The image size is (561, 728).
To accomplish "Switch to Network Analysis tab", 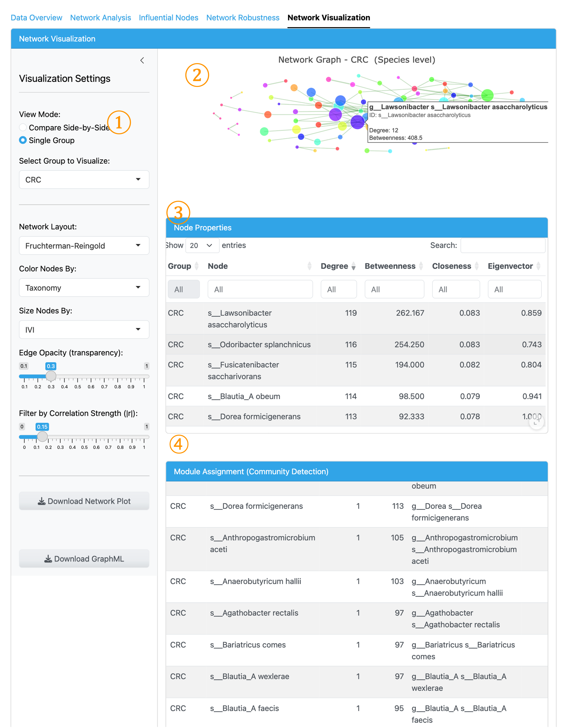I will (x=100, y=18).
